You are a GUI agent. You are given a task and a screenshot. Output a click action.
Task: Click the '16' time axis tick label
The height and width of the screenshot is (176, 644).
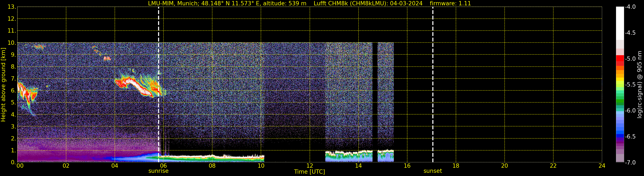[407, 166]
